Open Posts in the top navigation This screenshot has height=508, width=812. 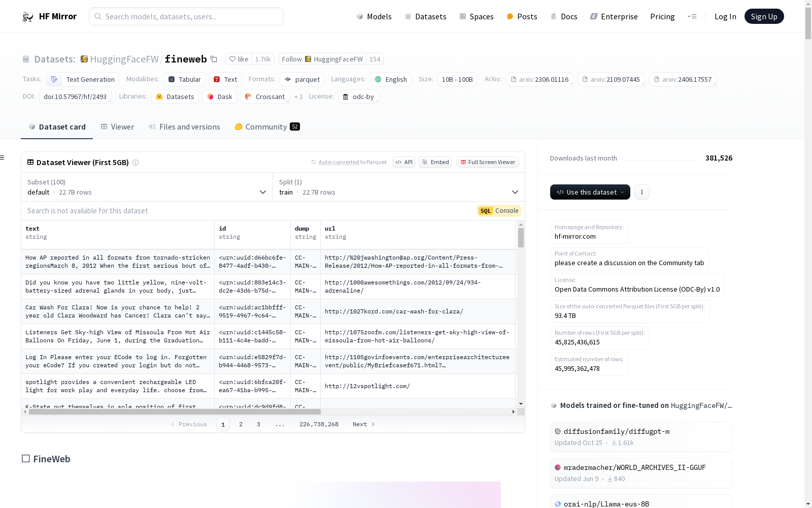[522, 17]
